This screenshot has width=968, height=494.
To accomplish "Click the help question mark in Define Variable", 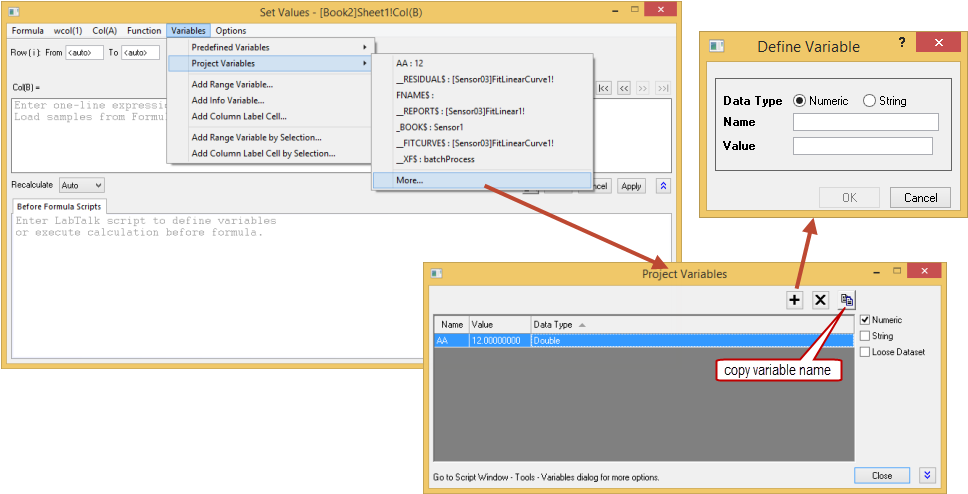I will click(x=903, y=43).
